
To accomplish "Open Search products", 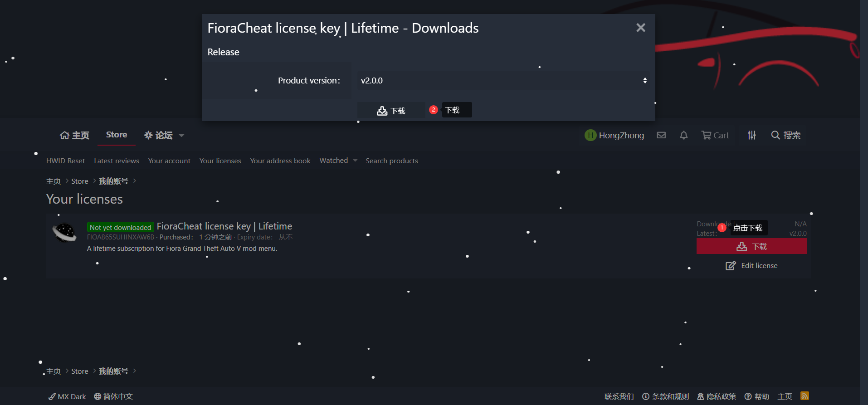I will (392, 161).
